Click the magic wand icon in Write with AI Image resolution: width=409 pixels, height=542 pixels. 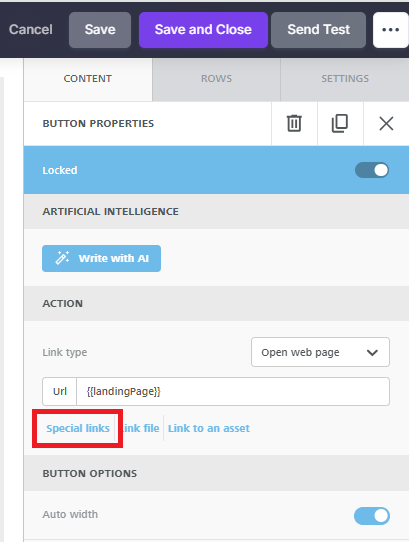(x=63, y=258)
